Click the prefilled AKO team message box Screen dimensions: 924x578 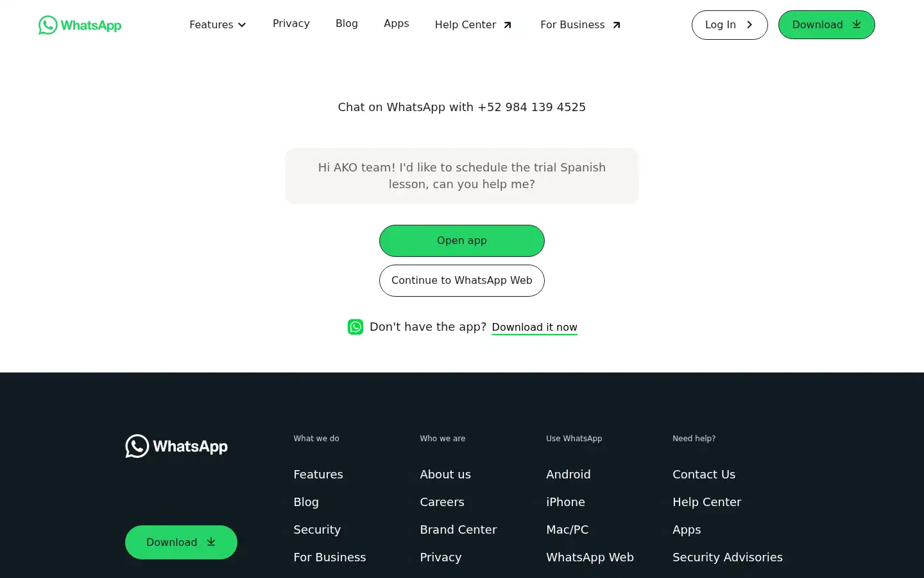pyautogui.click(x=462, y=176)
